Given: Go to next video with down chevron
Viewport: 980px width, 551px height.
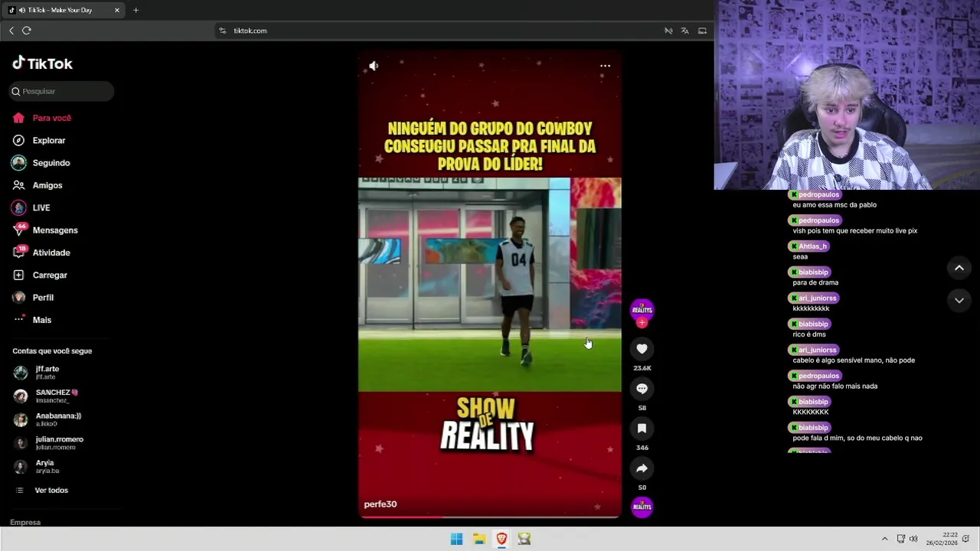Looking at the screenshot, I should click(x=959, y=301).
